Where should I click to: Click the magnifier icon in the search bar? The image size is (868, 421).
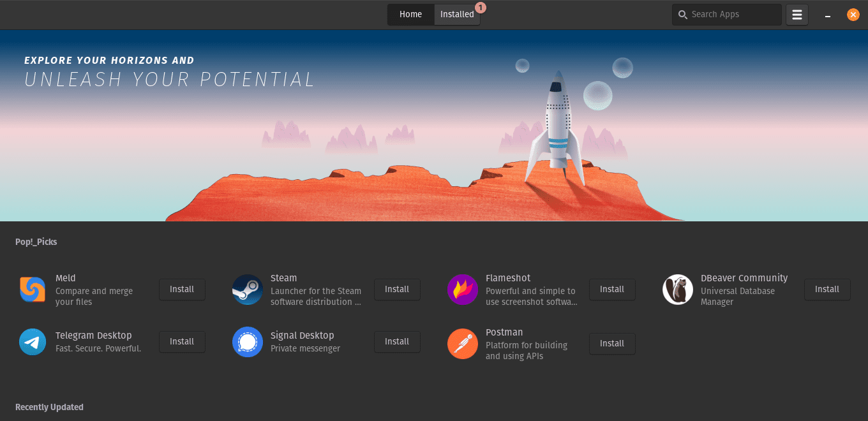click(682, 14)
